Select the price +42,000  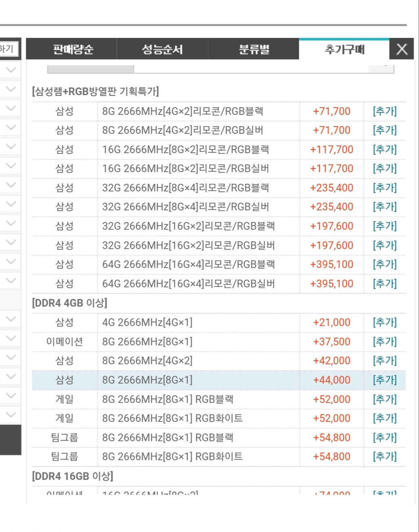(x=331, y=361)
